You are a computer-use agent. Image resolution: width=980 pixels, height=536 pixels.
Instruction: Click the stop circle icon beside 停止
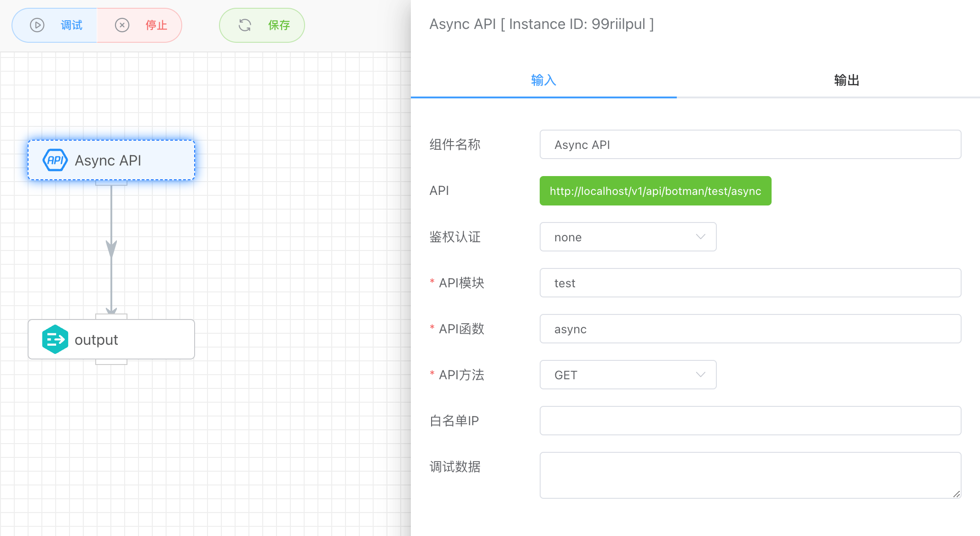[121, 25]
